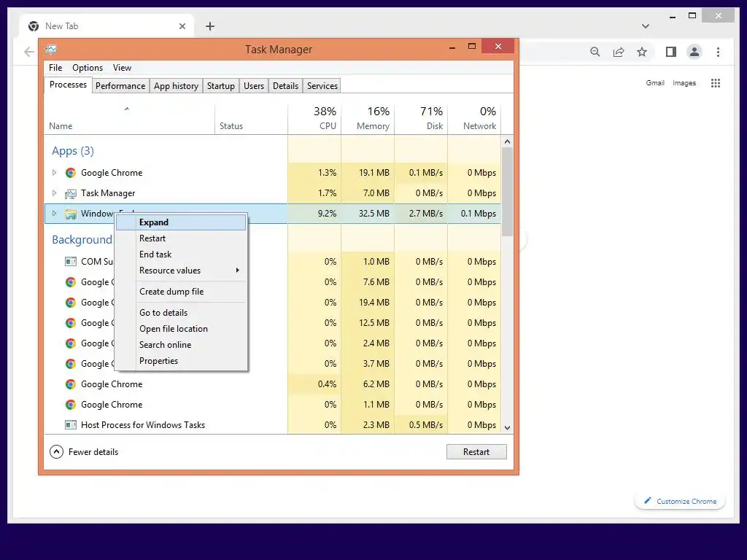Screen dimensions: 747x560
Task: Switch to the Services tab
Action: click(322, 86)
